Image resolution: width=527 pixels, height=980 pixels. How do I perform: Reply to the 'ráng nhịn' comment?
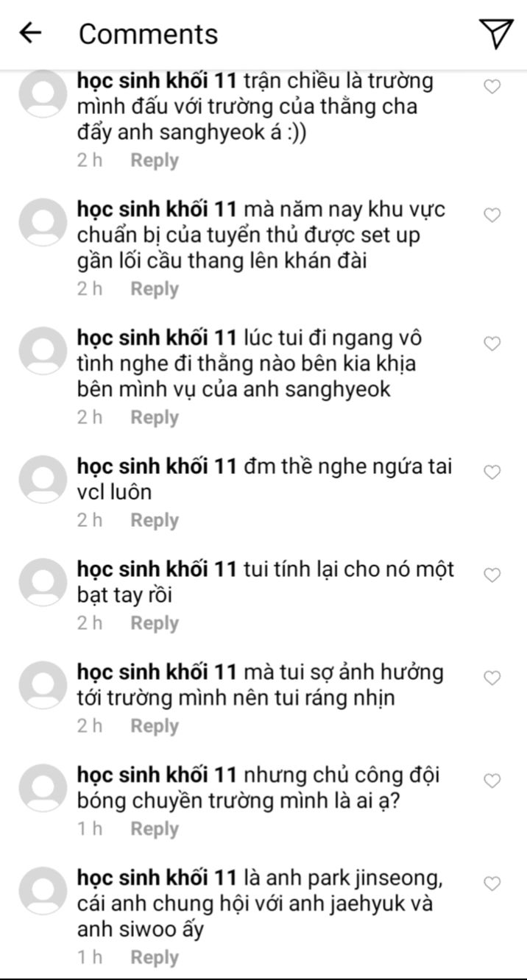coord(155,726)
